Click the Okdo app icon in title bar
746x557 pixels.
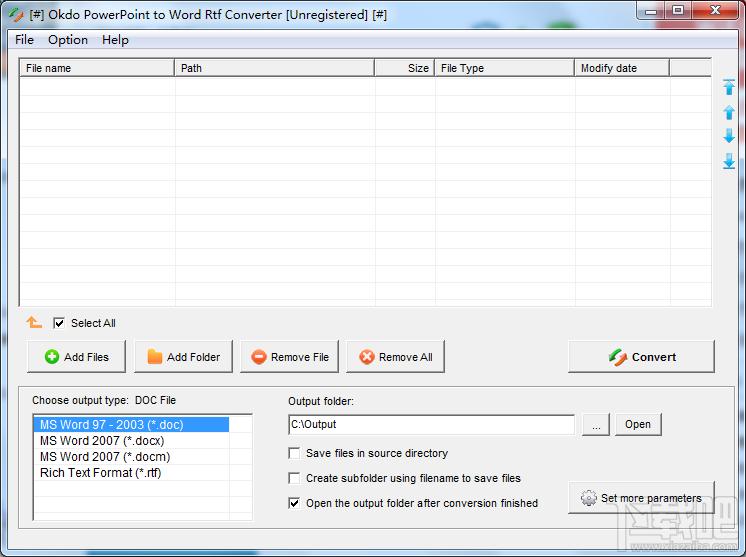pos(16,15)
